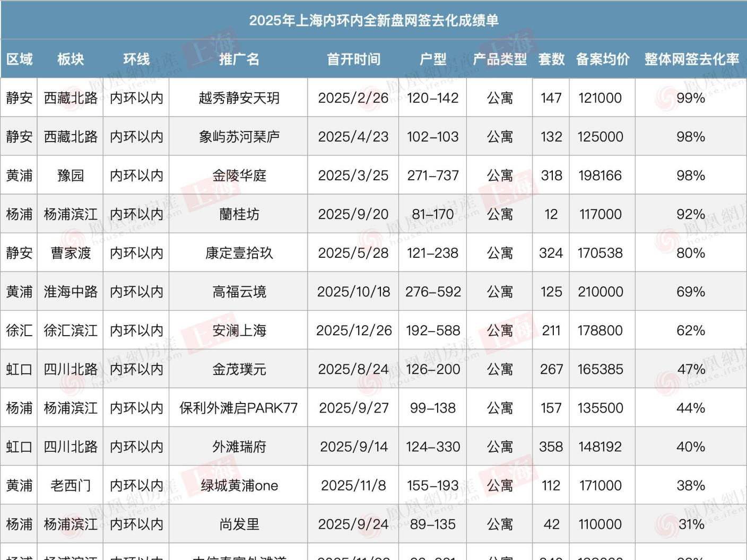The width and height of the screenshot is (747, 560).
Task: Select the opening date 2025/10/18
Action: (x=353, y=292)
